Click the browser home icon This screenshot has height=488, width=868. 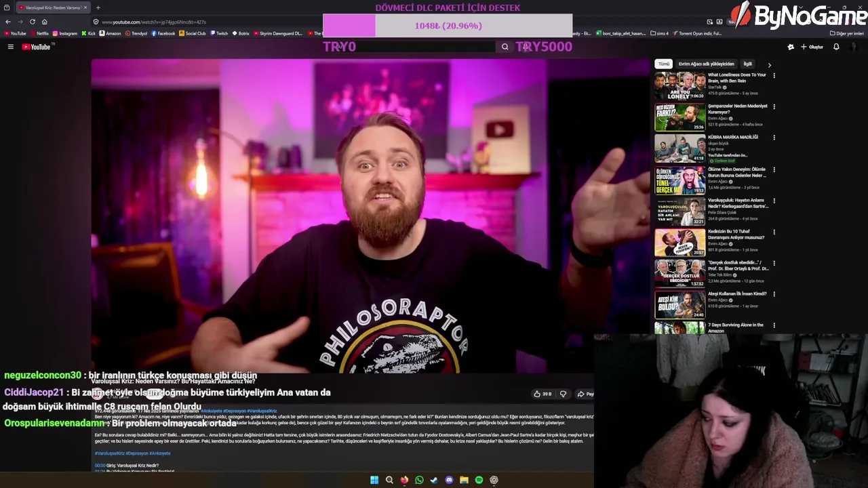(x=45, y=22)
